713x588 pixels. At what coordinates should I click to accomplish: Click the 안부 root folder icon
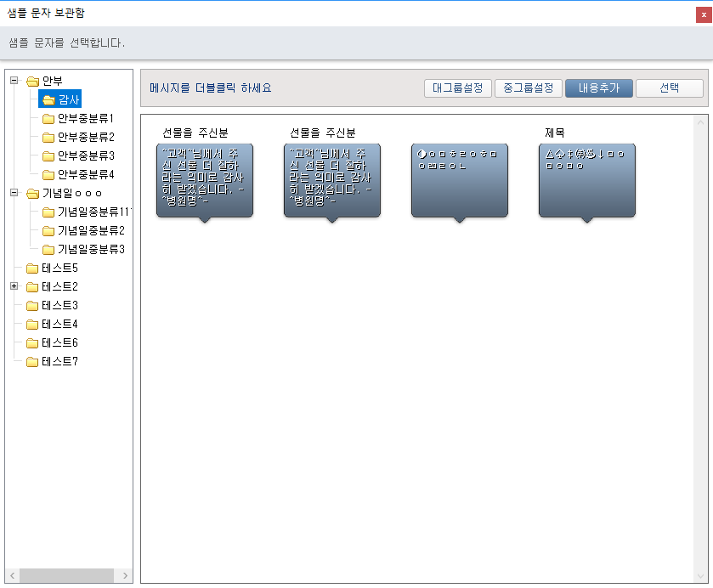pyautogui.click(x=33, y=82)
